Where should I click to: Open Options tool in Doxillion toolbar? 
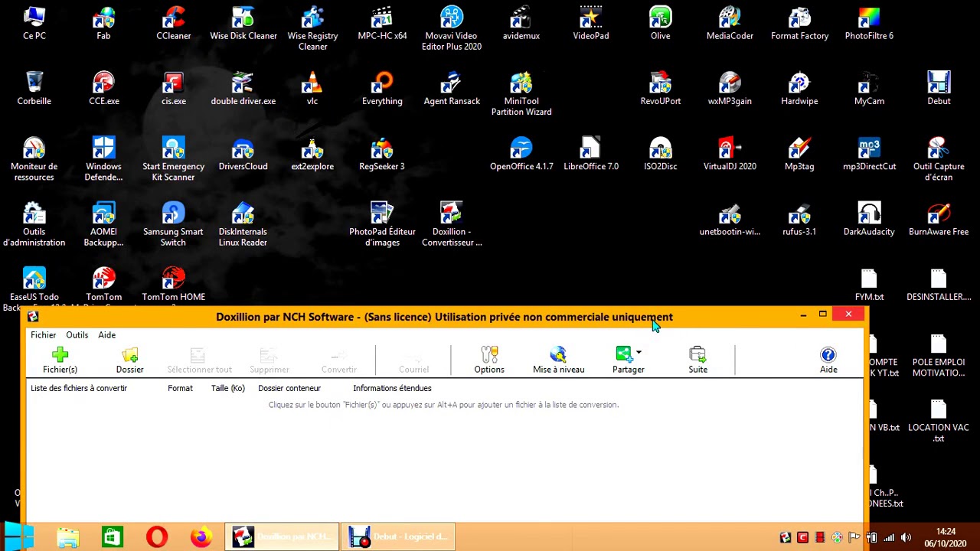489,360
